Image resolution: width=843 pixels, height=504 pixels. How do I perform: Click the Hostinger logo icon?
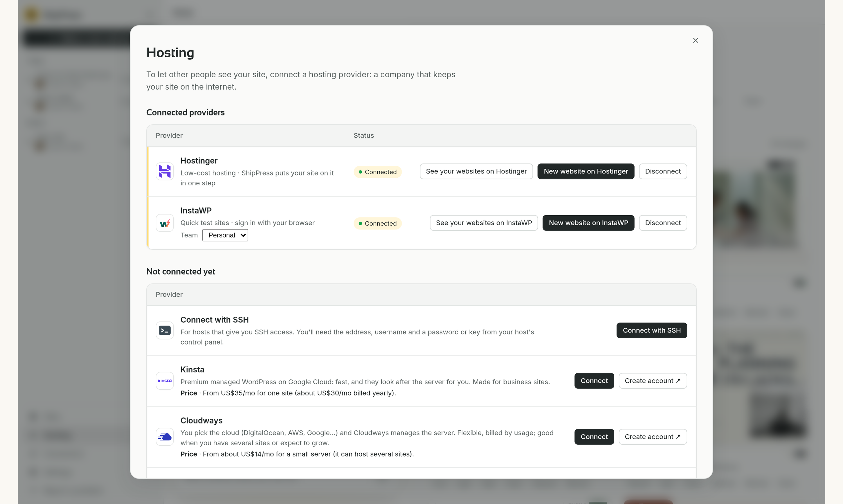click(165, 171)
